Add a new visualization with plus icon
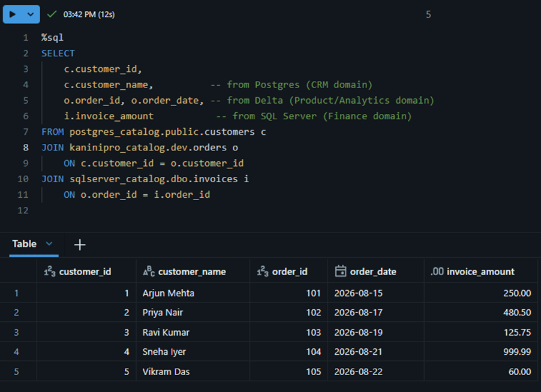 tap(80, 245)
